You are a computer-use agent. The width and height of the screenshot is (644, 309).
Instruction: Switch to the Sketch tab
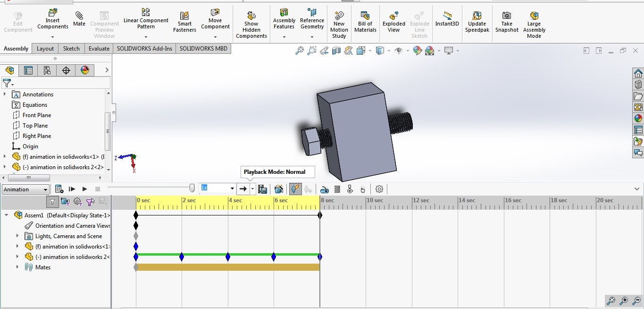(x=71, y=48)
